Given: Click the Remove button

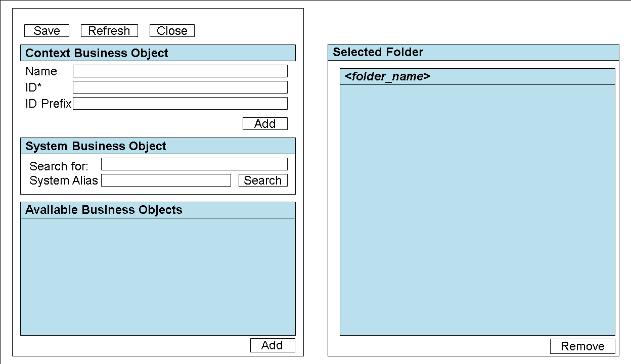Looking at the screenshot, I should tap(582, 346).
